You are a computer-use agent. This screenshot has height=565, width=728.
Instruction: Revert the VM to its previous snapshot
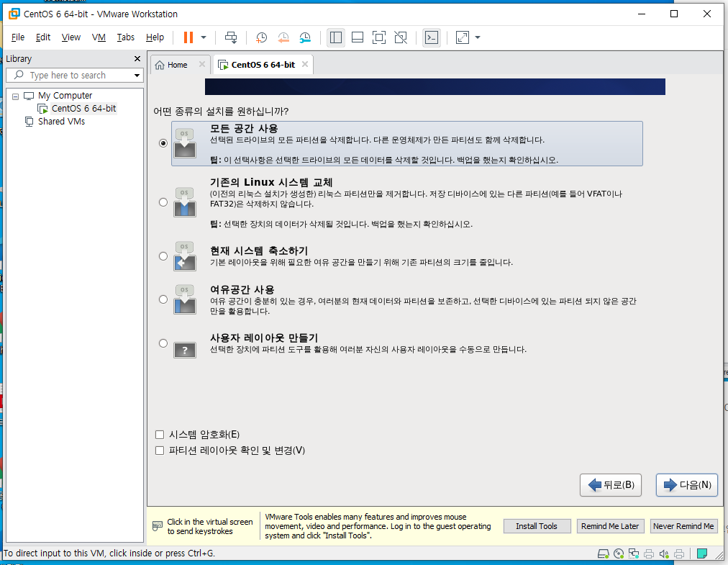click(283, 37)
